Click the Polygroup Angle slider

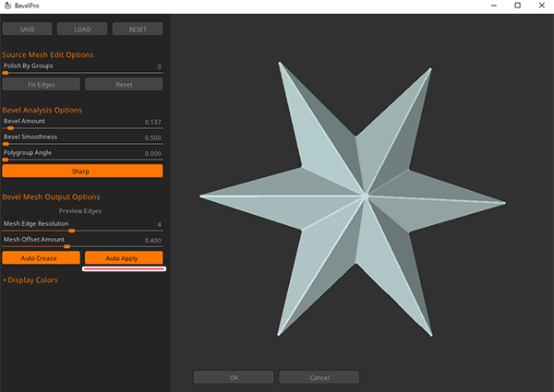click(x=82, y=160)
